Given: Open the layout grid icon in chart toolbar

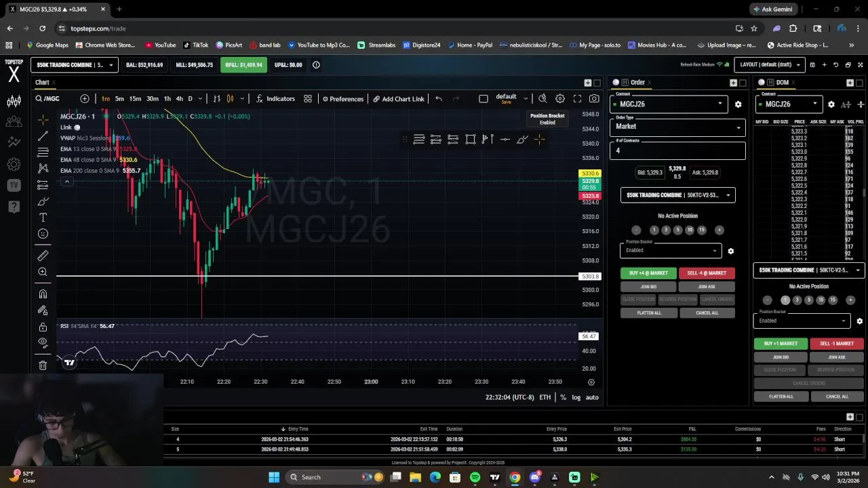Looking at the screenshot, I should (308, 99).
